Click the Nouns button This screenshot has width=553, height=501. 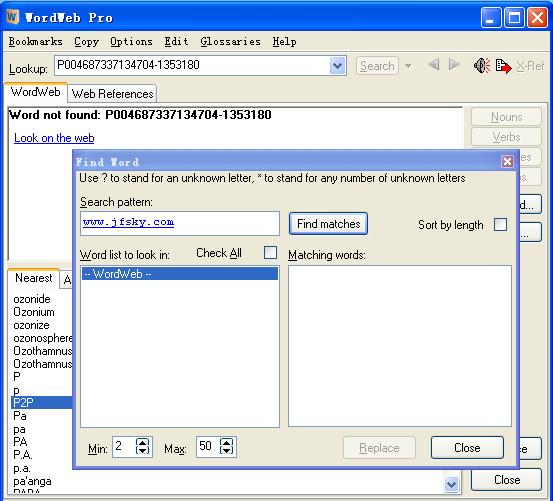coord(506,117)
